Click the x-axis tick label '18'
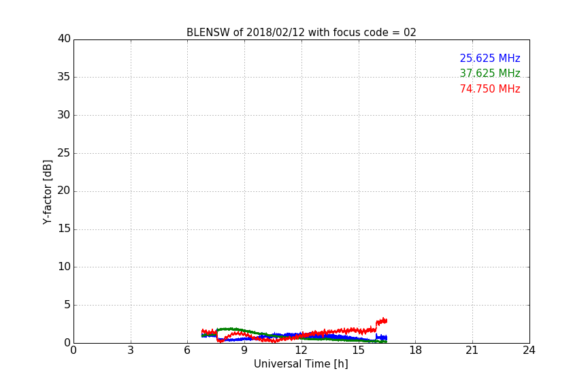588x392 pixels. click(416, 350)
